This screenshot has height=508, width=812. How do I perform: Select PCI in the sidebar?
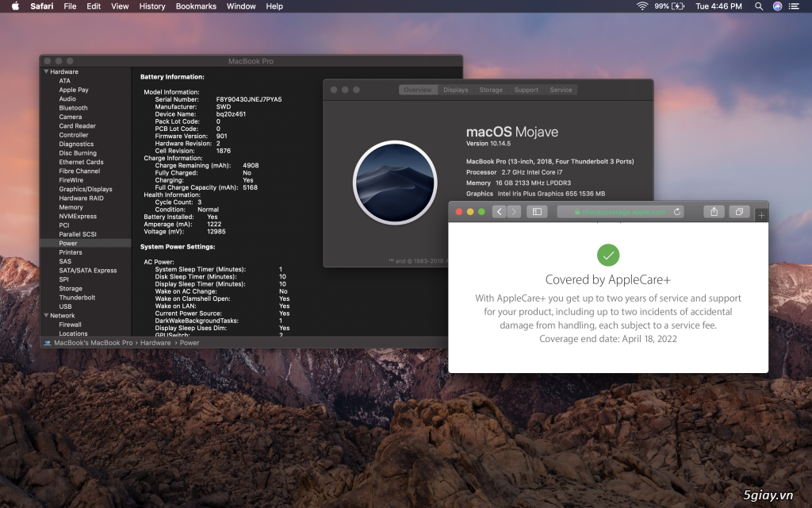(64, 225)
